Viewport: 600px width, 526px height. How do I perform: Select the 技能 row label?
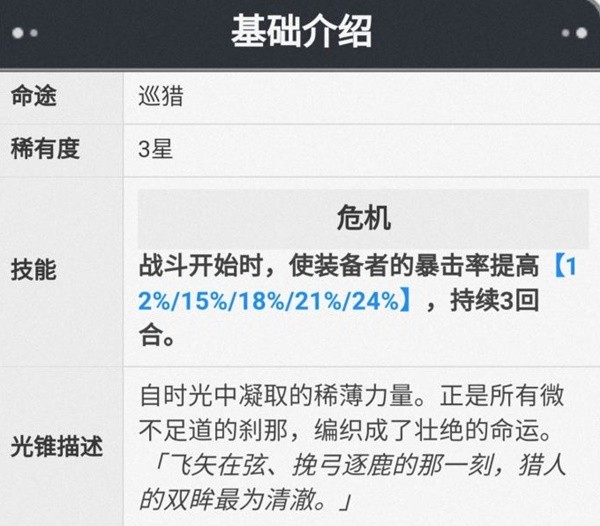tap(34, 270)
